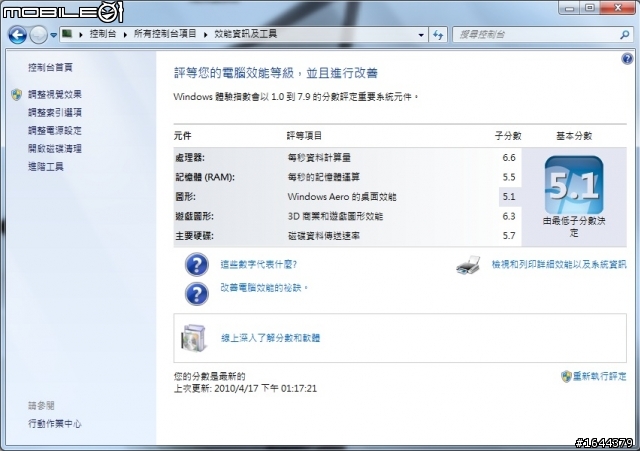Open 調整索引選項 link

55,112
